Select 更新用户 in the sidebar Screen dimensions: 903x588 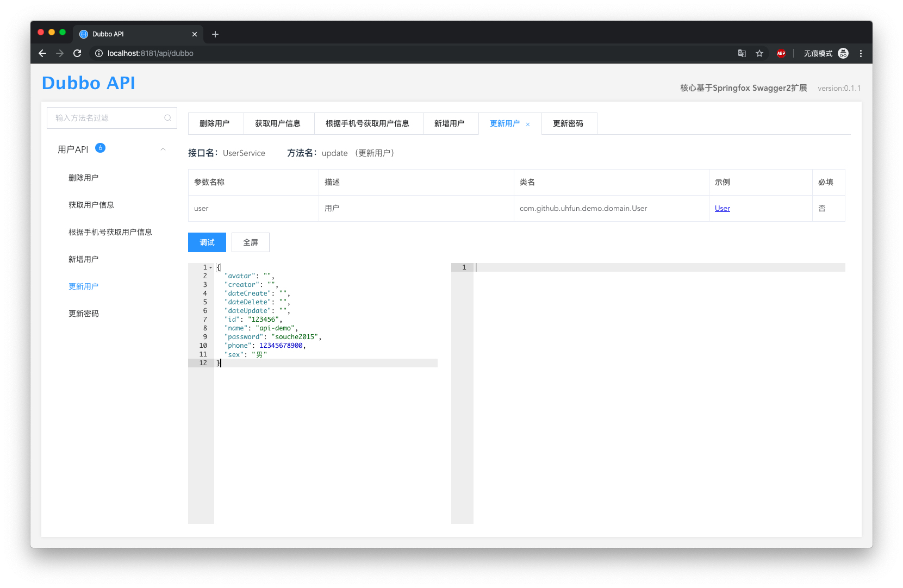pyautogui.click(x=84, y=286)
